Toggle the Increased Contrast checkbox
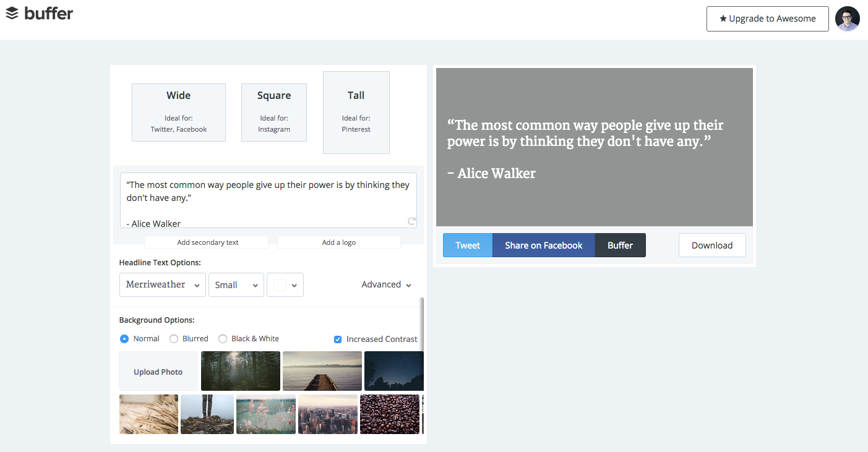The width and height of the screenshot is (868, 452). coord(338,339)
